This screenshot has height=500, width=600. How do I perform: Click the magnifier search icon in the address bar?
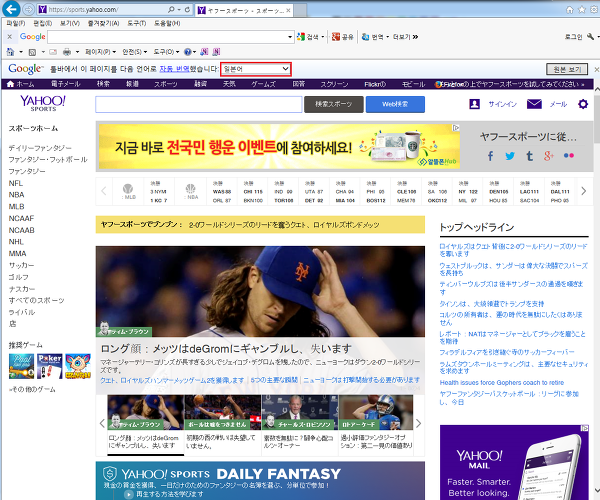pos(171,10)
